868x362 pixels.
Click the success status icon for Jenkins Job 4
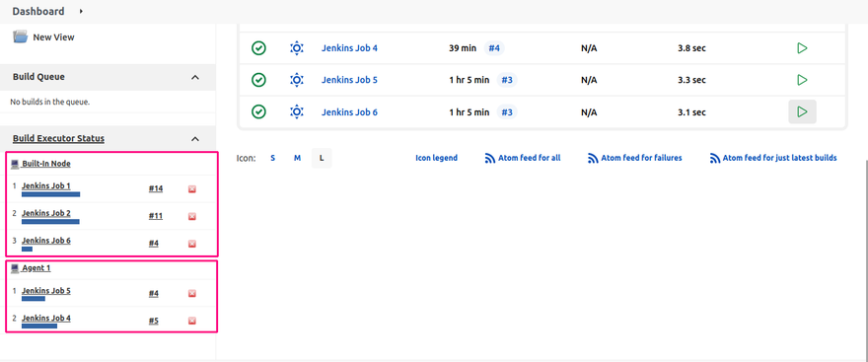click(x=258, y=48)
